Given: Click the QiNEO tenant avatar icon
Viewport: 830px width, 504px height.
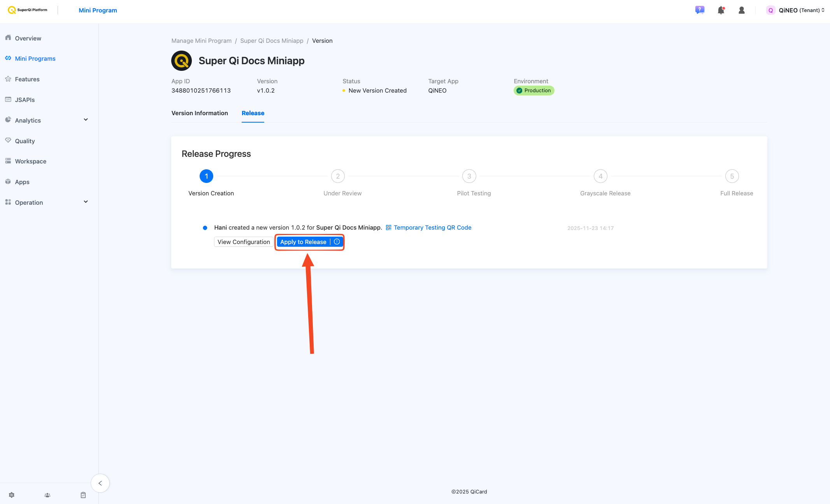Looking at the screenshot, I should coord(770,11).
